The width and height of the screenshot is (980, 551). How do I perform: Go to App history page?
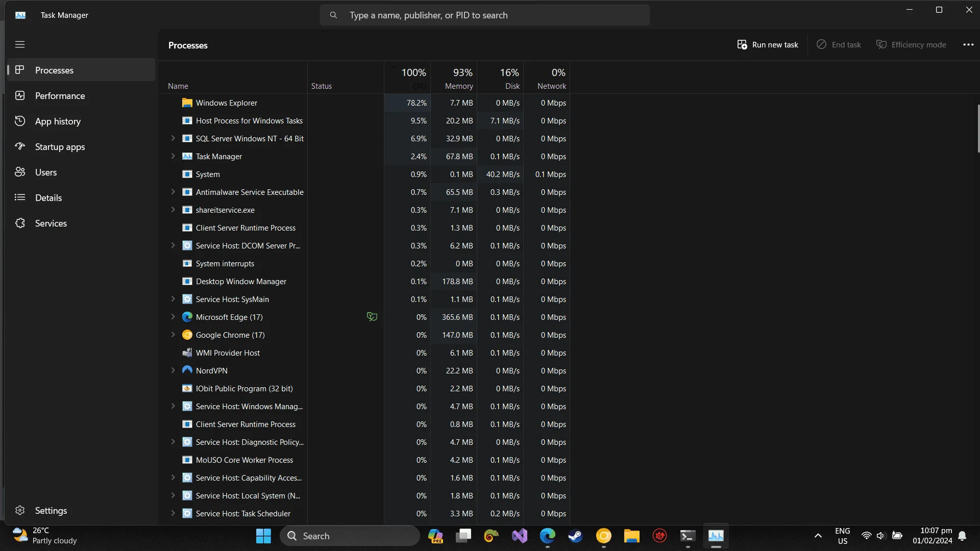81,121
